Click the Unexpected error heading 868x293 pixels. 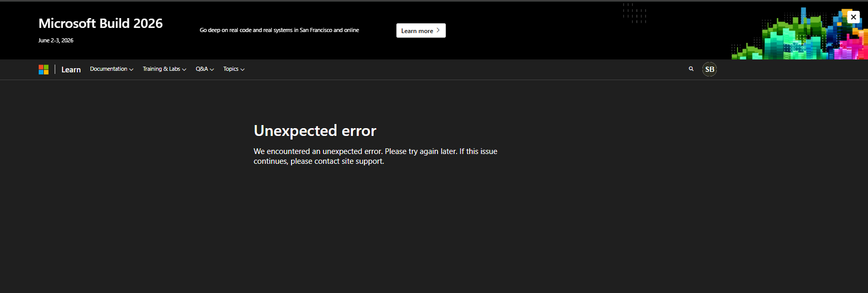pyautogui.click(x=315, y=131)
